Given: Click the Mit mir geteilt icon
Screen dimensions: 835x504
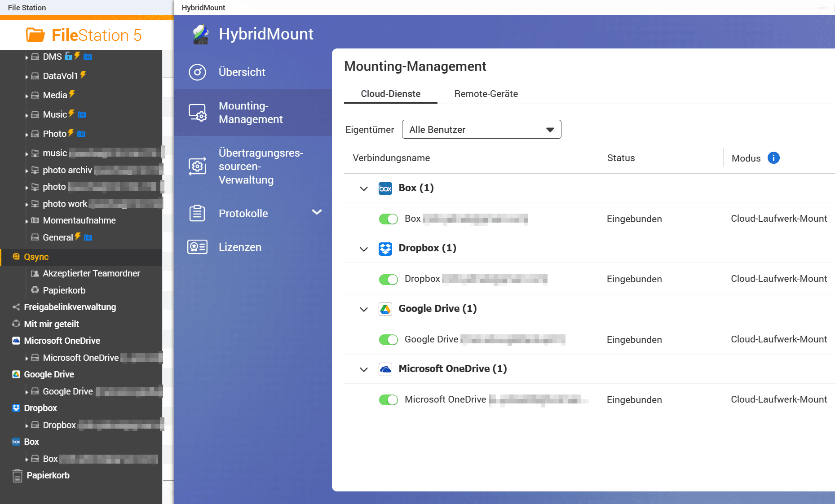Looking at the screenshot, I should pyautogui.click(x=16, y=324).
